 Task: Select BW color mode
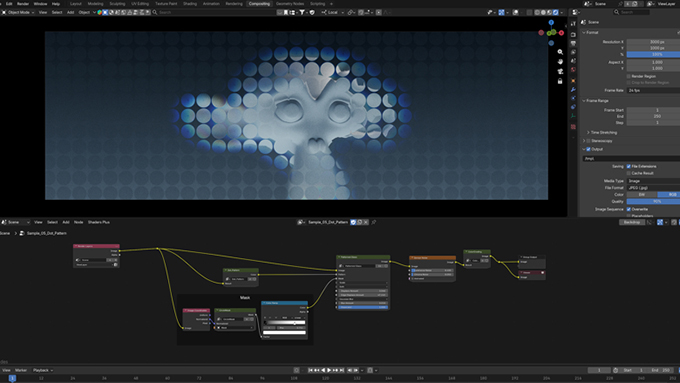[x=642, y=195]
